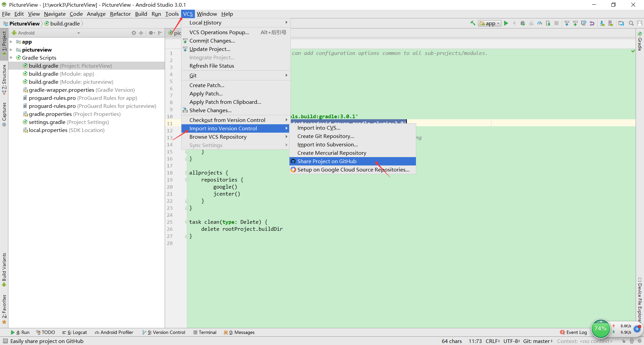
Task: Click Scroll from Source target icon
Action: click(134, 33)
